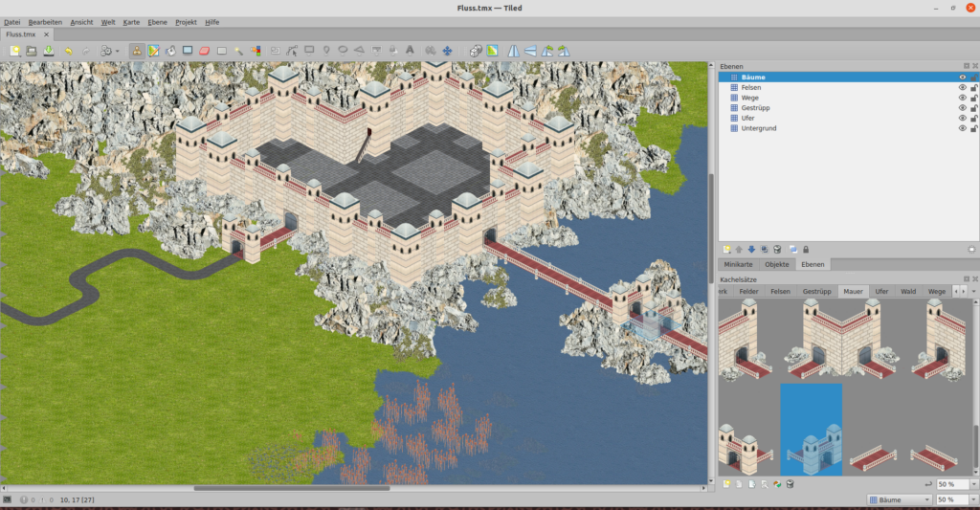Select the Stamp Brush tool

pos(136,50)
